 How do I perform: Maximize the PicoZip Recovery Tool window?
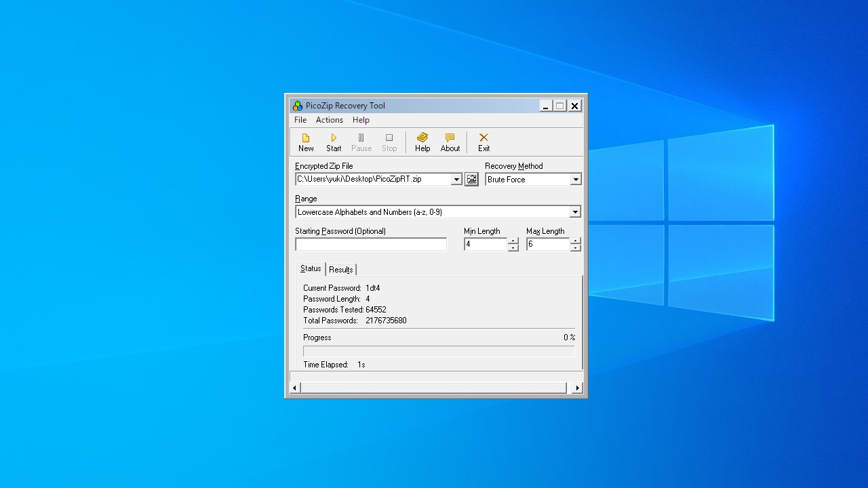[559, 106]
